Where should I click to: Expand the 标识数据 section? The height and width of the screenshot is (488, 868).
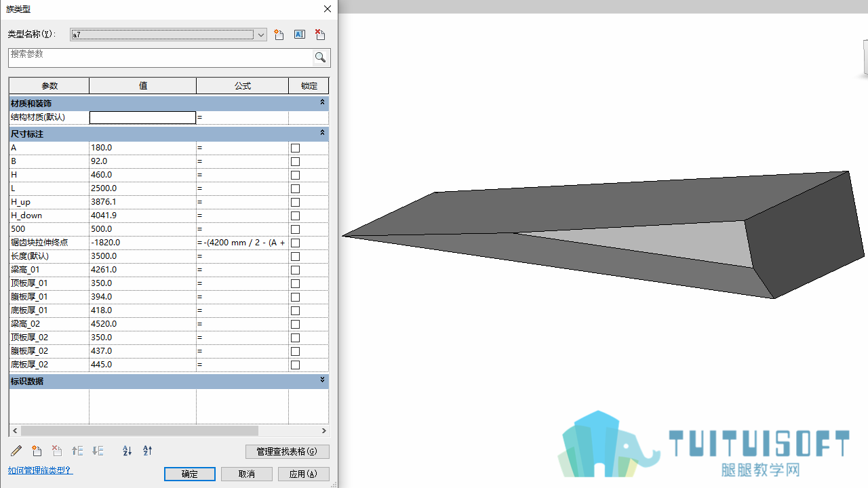323,380
